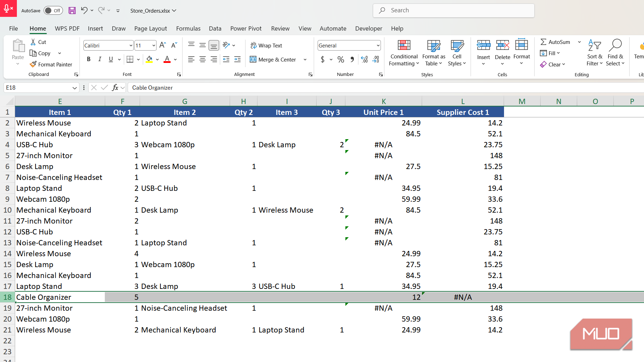Toggle Align Right horizontal alignment

pyautogui.click(x=214, y=59)
